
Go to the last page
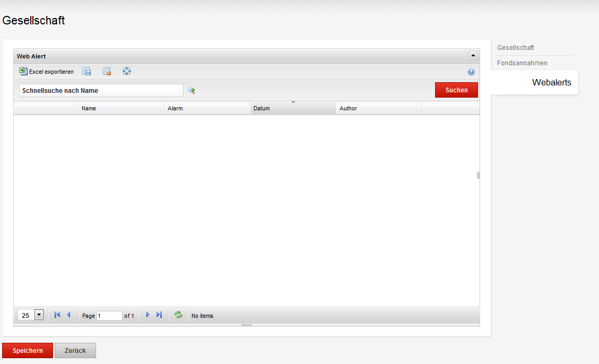(159, 315)
